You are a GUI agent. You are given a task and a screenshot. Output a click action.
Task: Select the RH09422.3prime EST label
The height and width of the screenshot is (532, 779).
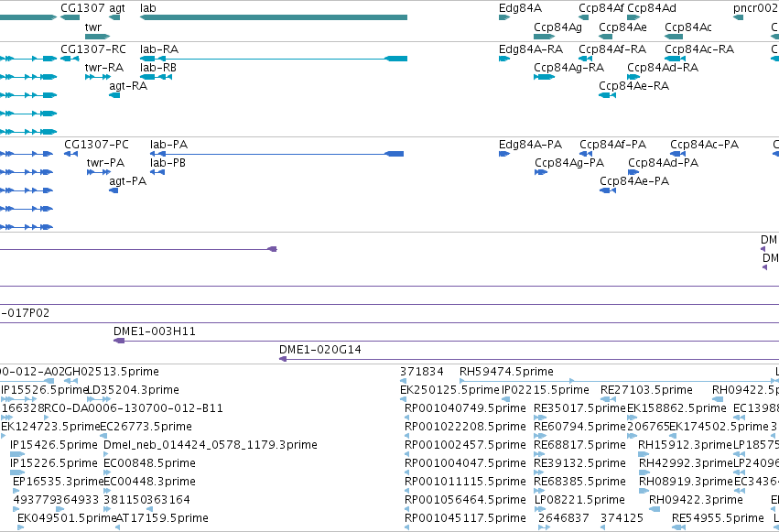(696, 500)
